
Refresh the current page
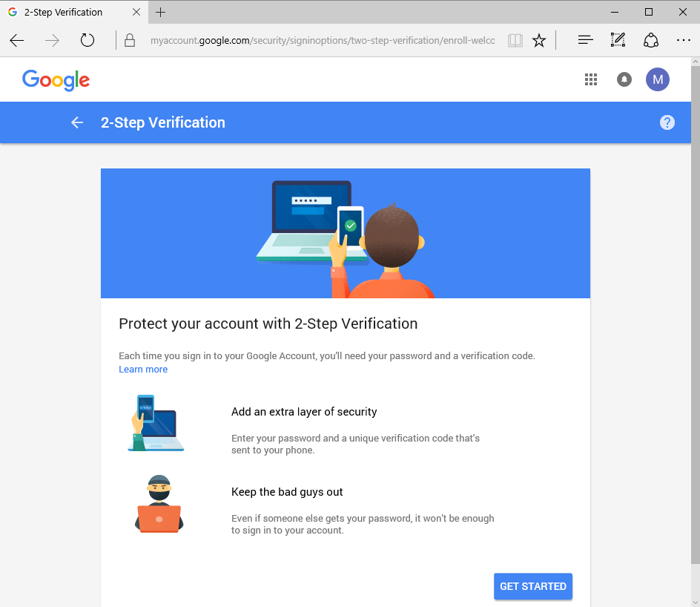click(x=87, y=41)
